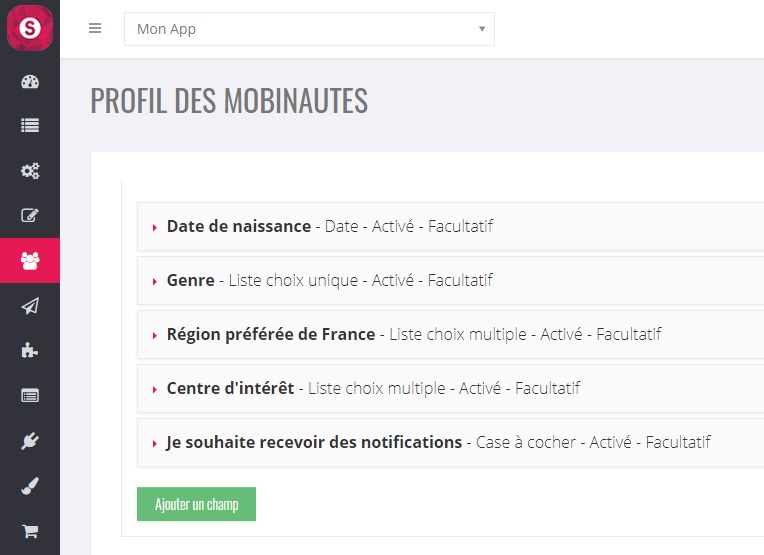Open the puzzle piece add-ons icon
The height and width of the screenshot is (555, 764).
coord(30,350)
